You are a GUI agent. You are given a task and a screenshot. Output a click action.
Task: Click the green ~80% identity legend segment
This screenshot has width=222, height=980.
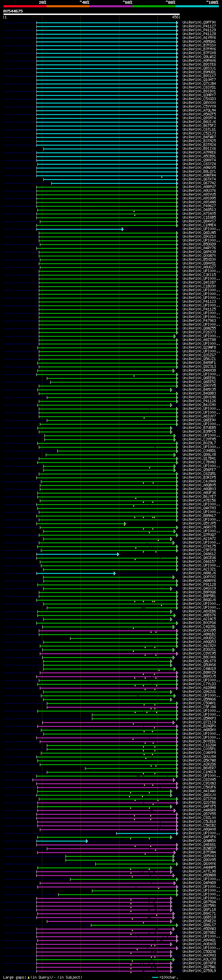pyautogui.click(x=154, y=6)
